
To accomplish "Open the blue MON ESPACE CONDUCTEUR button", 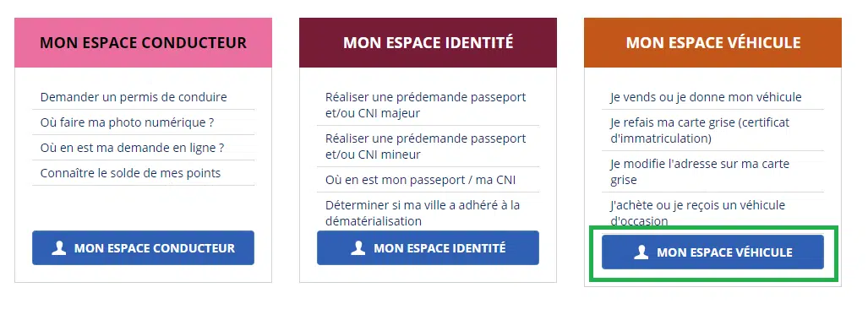I will coord(143,248).
